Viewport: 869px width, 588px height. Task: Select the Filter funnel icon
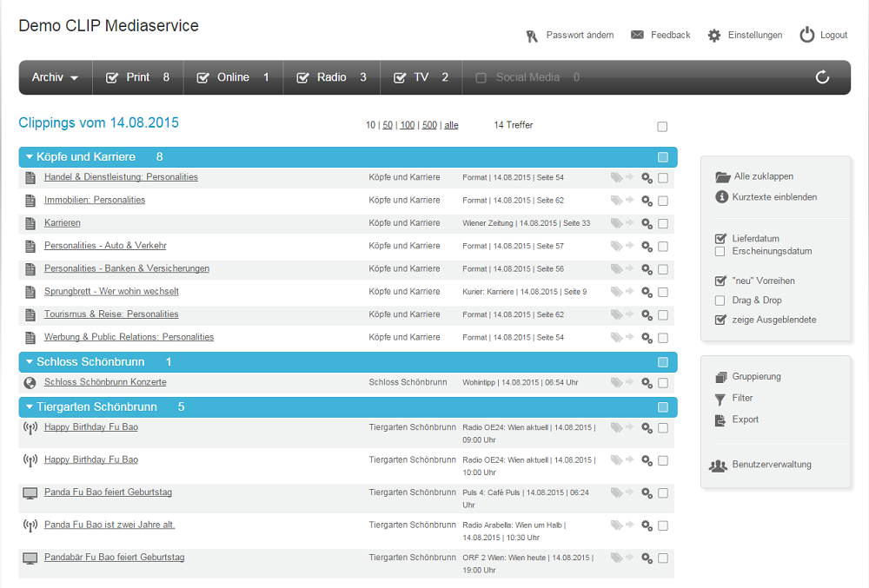[x=720, y=399]
